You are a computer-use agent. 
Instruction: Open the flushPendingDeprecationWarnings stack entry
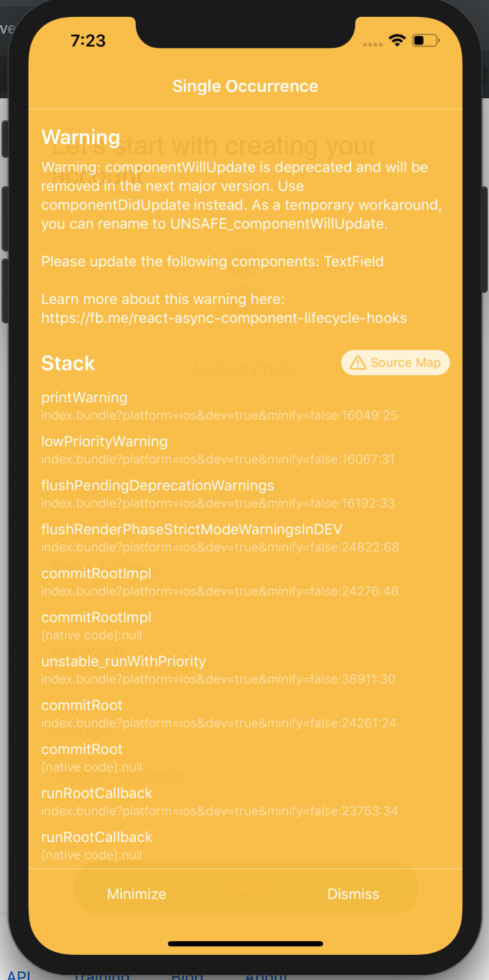(x=157, y=485)
